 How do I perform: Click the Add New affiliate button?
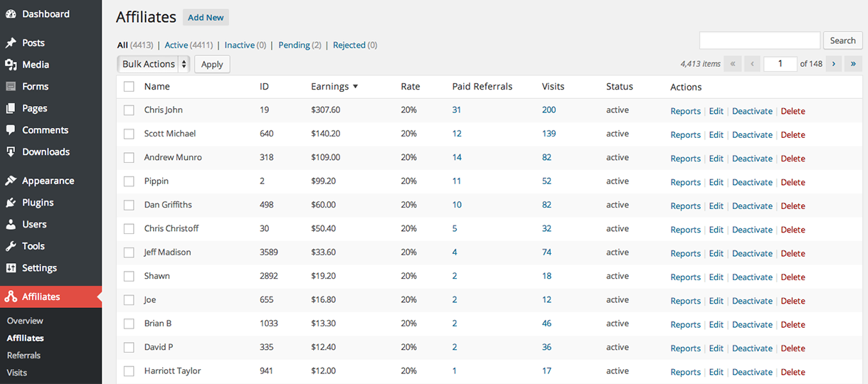206,18
